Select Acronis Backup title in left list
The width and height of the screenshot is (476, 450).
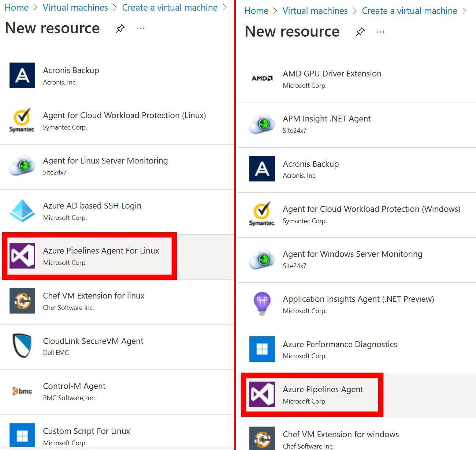point(71,70)
